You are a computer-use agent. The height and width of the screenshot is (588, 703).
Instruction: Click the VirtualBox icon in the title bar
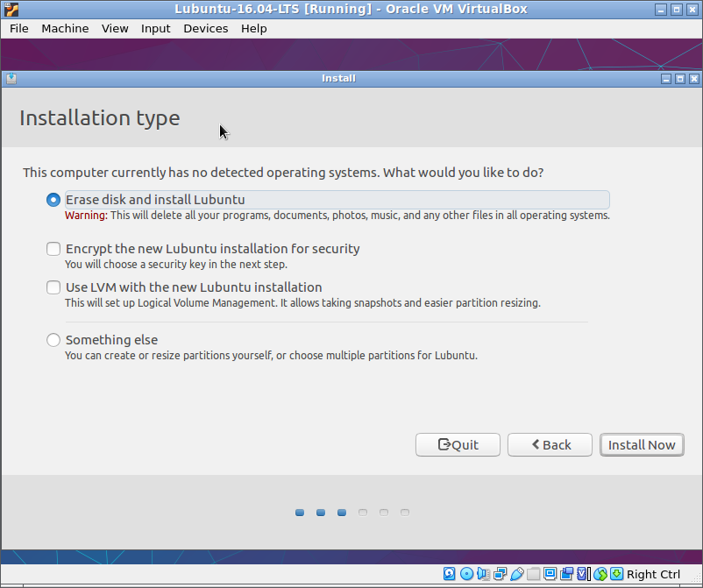click(x=11, y=9)
